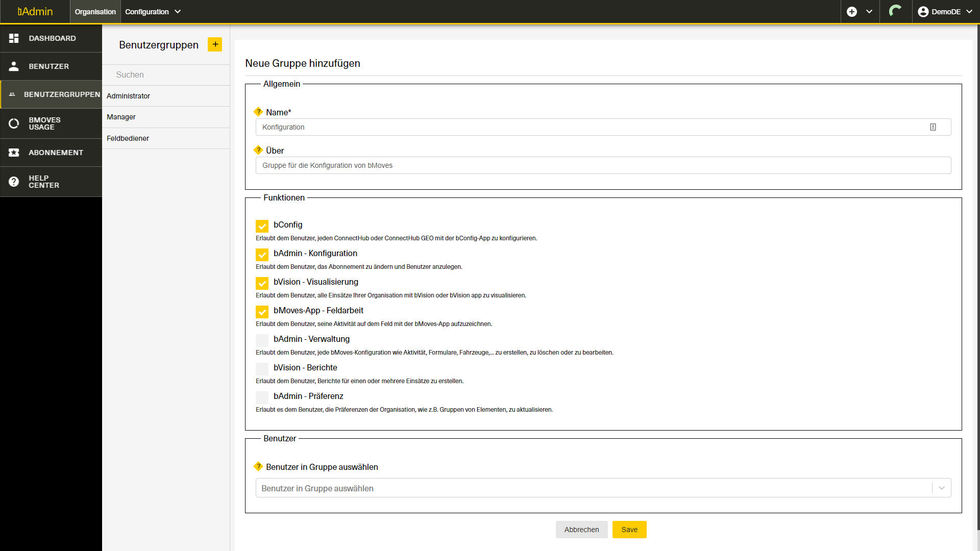Open the Abonnement ticket icon

[x=14, y=153]
